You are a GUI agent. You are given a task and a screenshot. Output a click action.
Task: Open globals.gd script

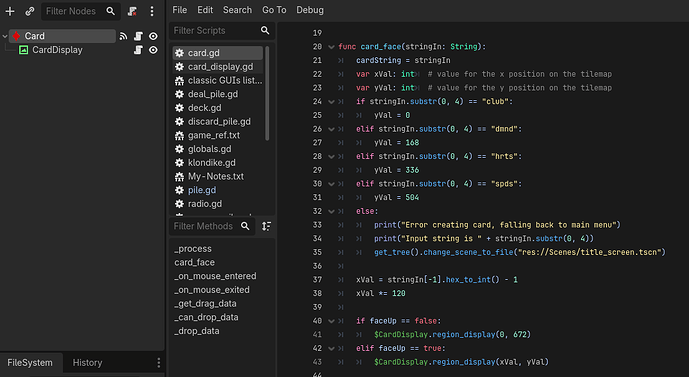tap(218, 149)
